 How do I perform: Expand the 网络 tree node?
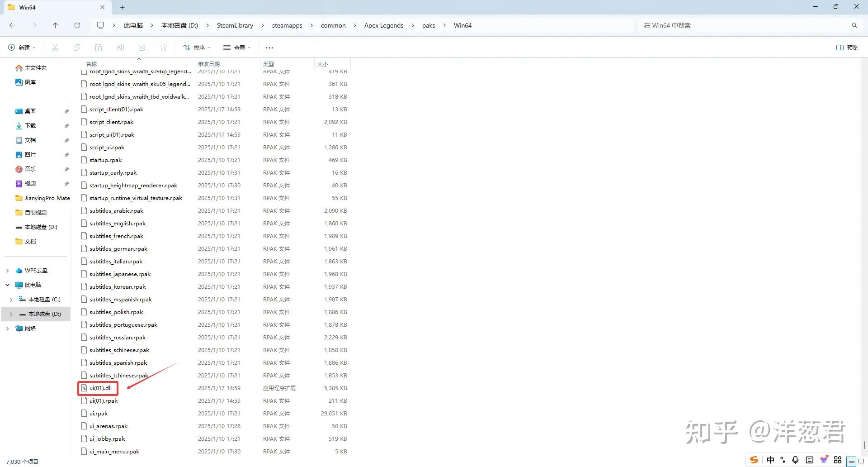click(x=7, y=329)
